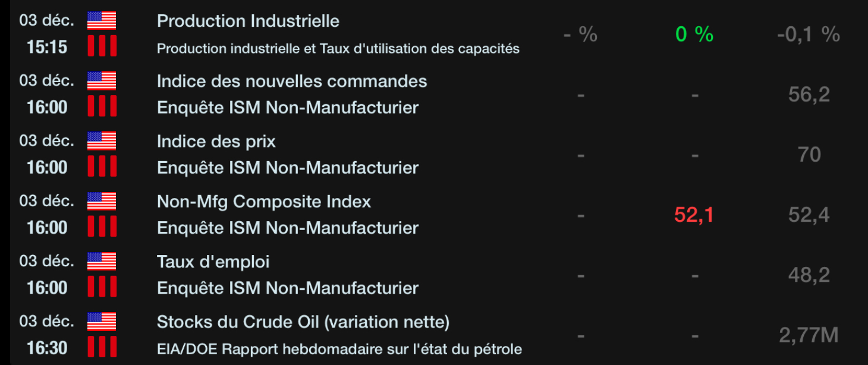Click the Indice des prix event title
The width and height of the screenshot is (868, 365).
point(216,141)
